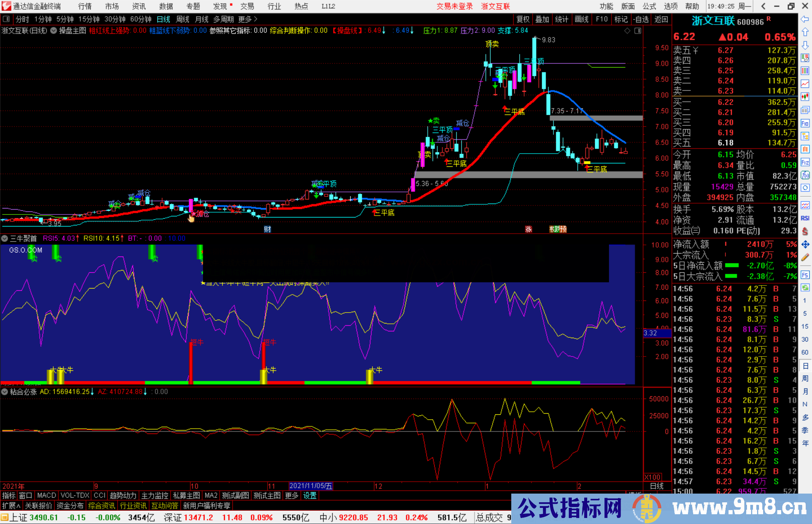Toggle 复权 price adjustment in toolbar

[523, 19]
